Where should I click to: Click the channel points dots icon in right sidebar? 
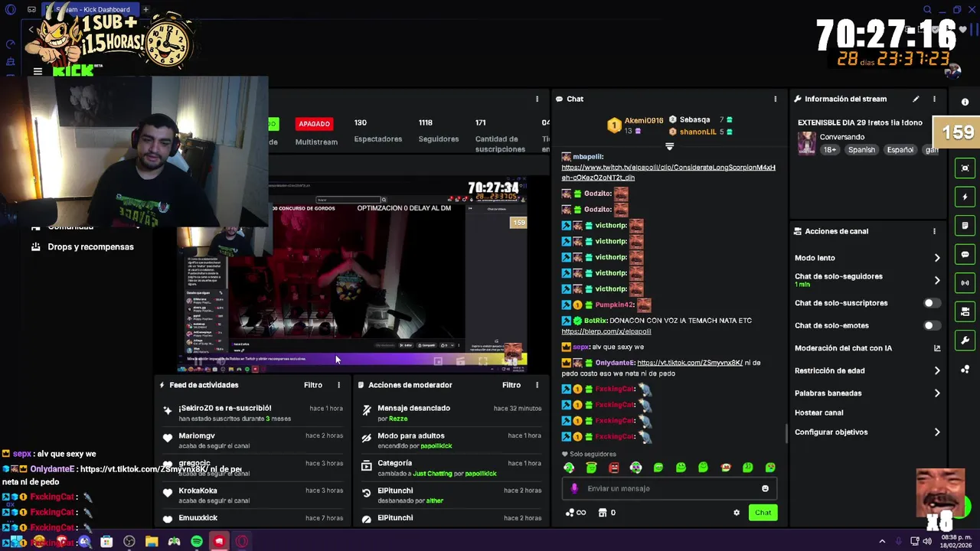[965, 370]
